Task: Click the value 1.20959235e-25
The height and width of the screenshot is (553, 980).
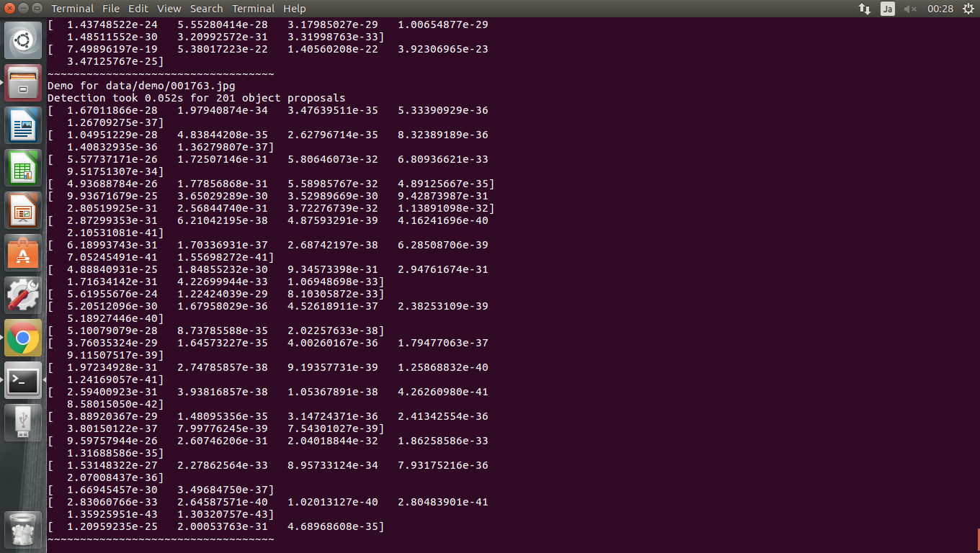Action: 112,526
